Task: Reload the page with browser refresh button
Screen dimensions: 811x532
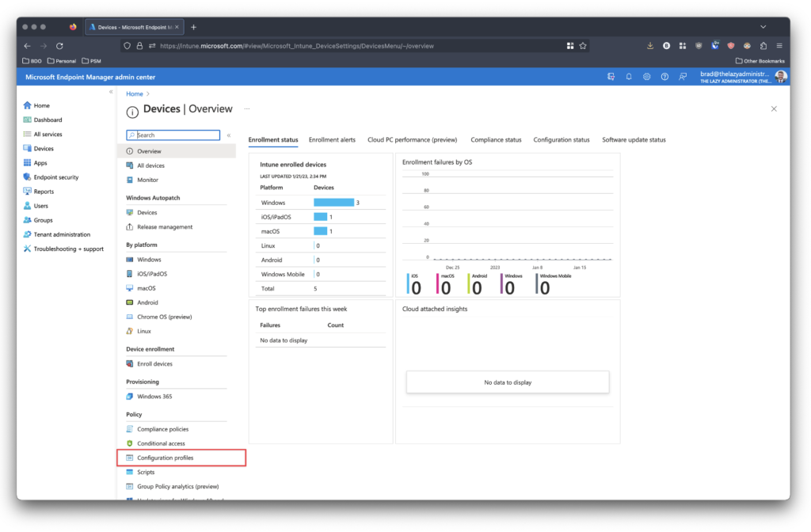Action: (59, 46)
